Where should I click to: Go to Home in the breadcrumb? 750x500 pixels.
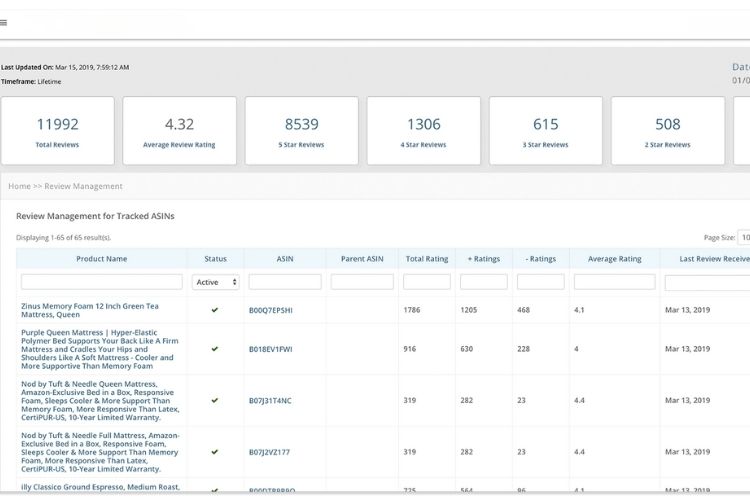coord(19,186)
